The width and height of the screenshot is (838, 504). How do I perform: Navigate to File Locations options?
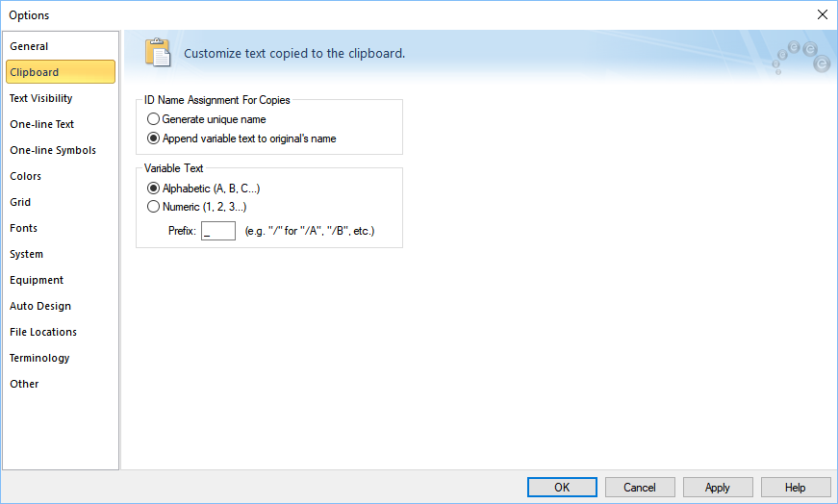pos(43,332)
